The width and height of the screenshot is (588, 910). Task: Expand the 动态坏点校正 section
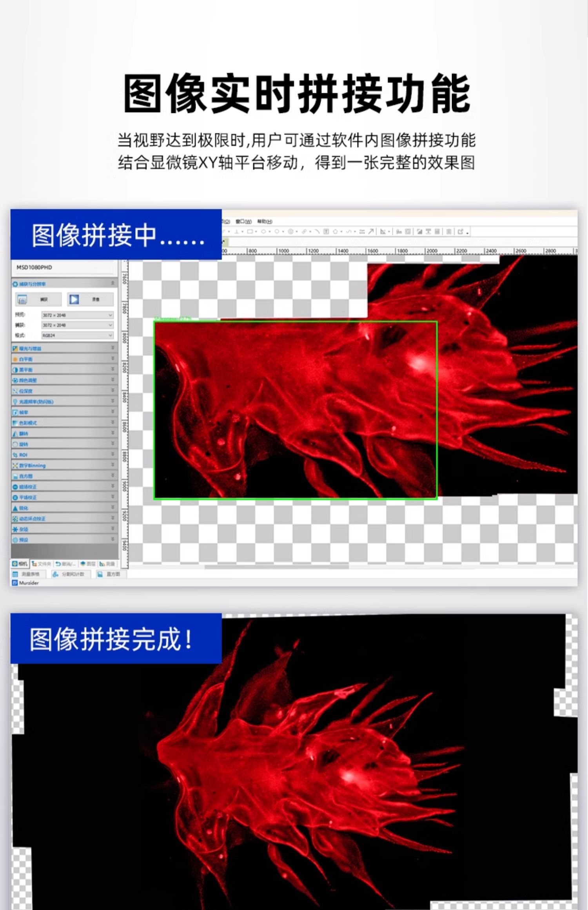tap(64, 518)
